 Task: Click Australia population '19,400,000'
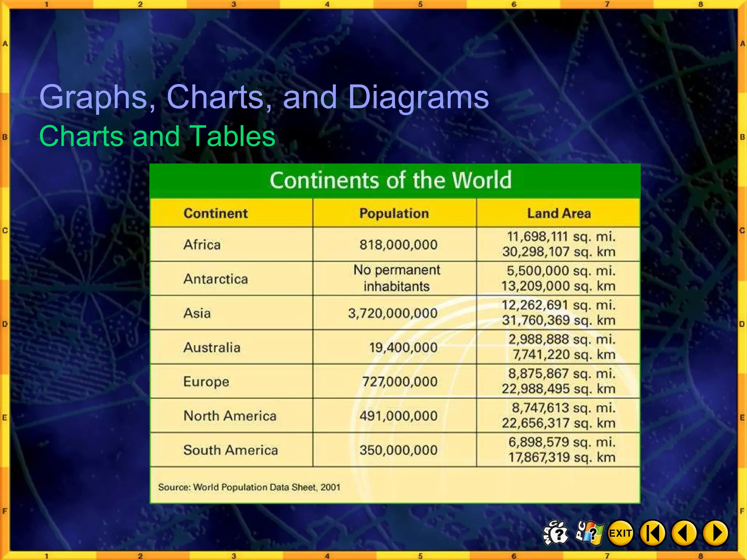coord(403,347)
